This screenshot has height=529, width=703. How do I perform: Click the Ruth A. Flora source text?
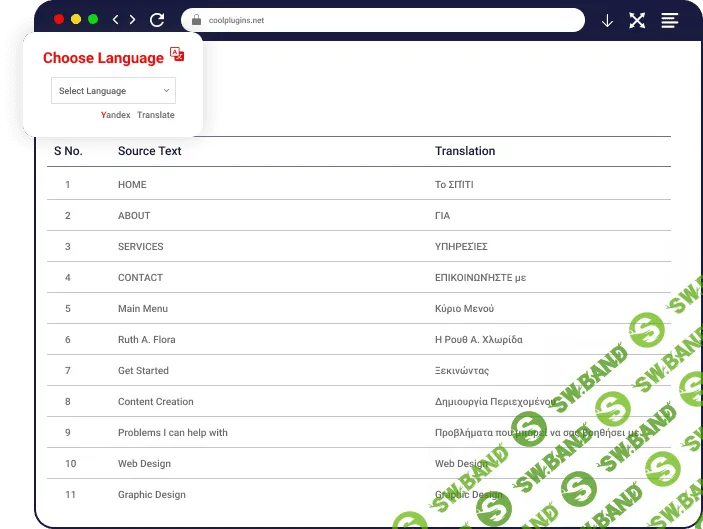146,340
